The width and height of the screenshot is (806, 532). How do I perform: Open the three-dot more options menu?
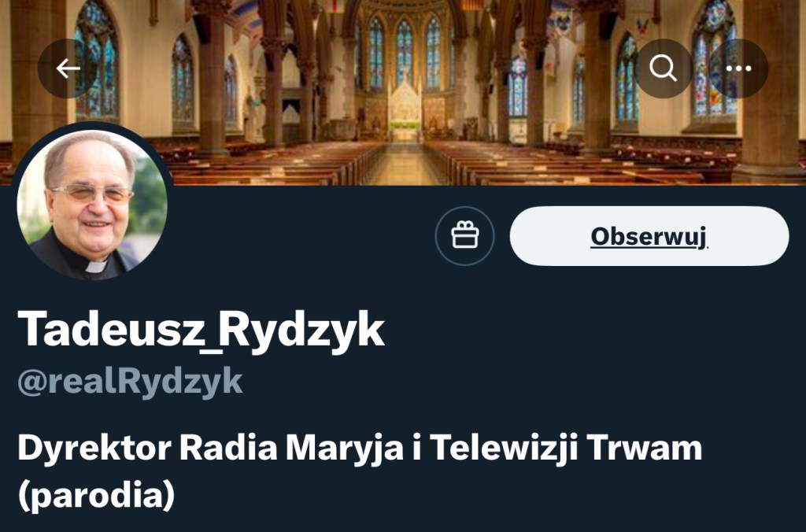(738, 68)
